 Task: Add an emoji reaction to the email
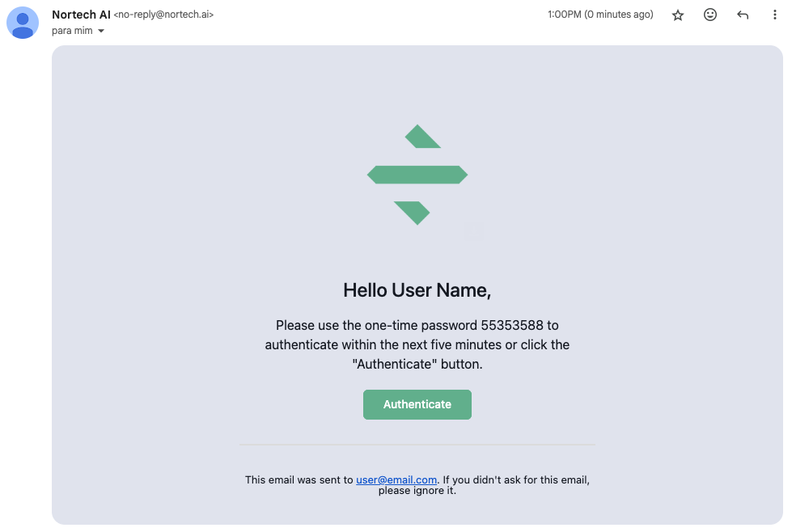[709, 15]
